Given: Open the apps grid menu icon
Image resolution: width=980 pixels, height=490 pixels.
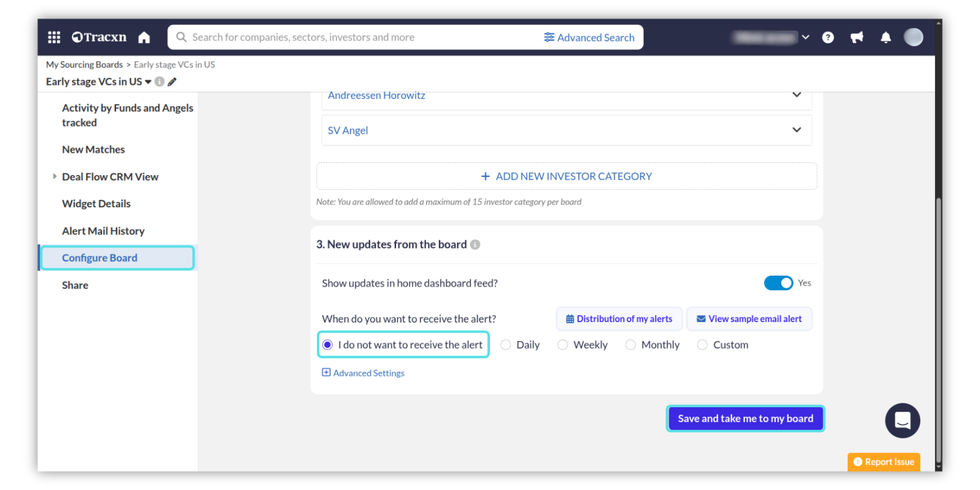Looking at the screenshot, I should pyautogui.click(x=54, y=37).
